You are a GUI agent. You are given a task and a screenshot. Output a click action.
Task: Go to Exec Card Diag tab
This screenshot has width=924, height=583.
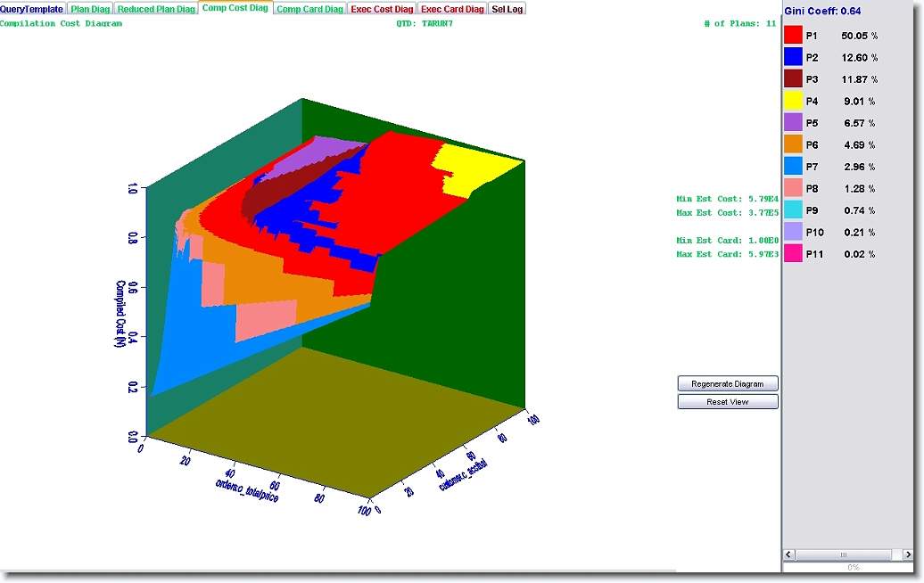pyautogui.click(x=452, y=9)
